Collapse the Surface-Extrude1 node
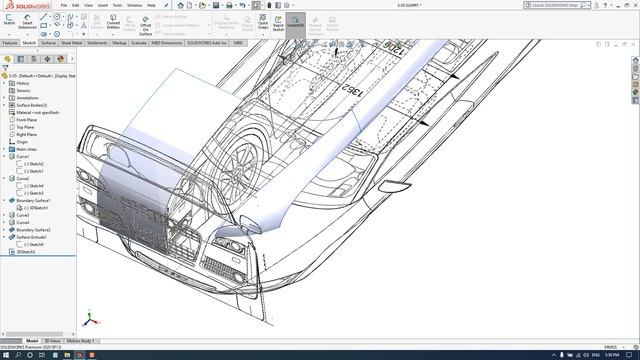The image size is (640, 360). tap(4, 237)
